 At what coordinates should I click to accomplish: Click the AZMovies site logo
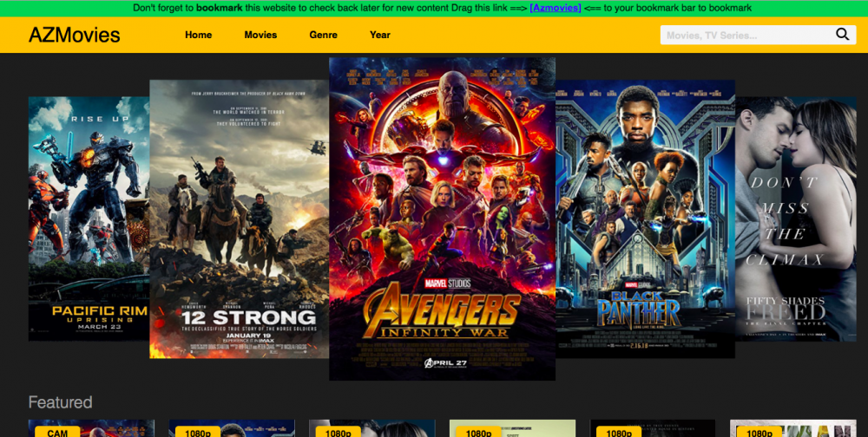click(75, 36)
